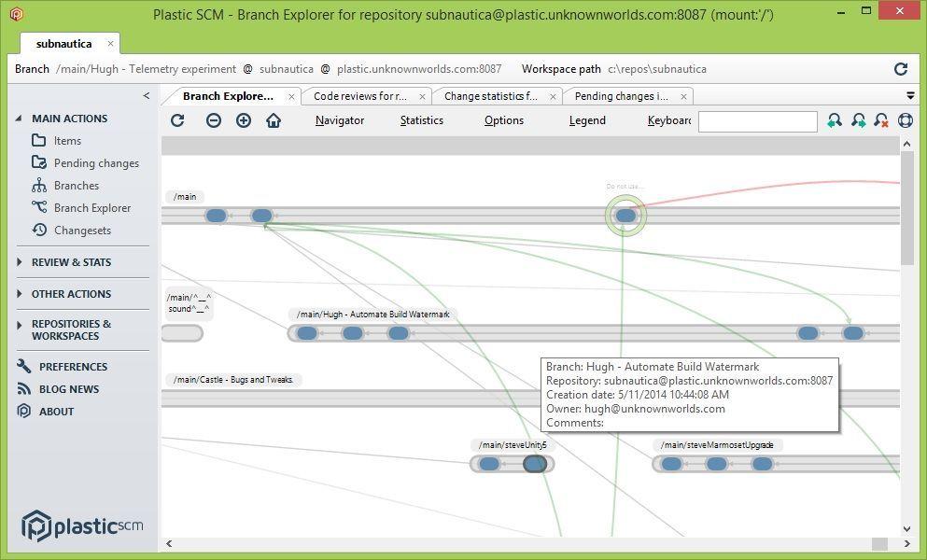
Task: Click the horizontal scrollbar left arrow
Action: point(169,543)
